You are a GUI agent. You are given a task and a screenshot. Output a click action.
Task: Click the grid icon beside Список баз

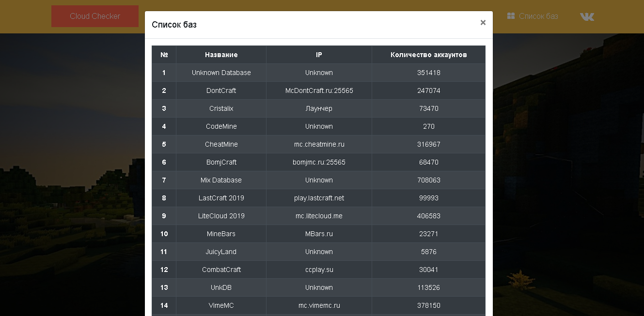tap(511, 16)
